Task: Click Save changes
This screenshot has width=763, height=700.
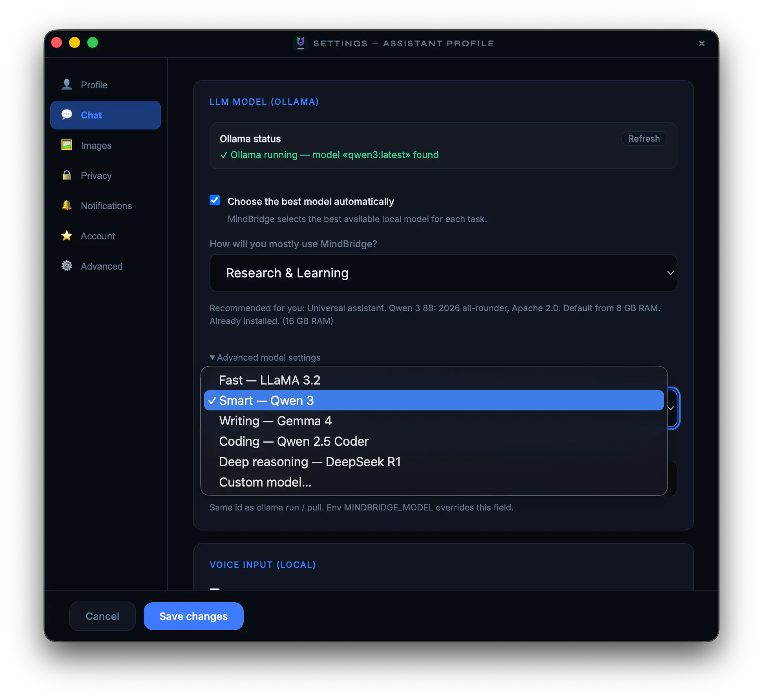Action: coord(193,616)
